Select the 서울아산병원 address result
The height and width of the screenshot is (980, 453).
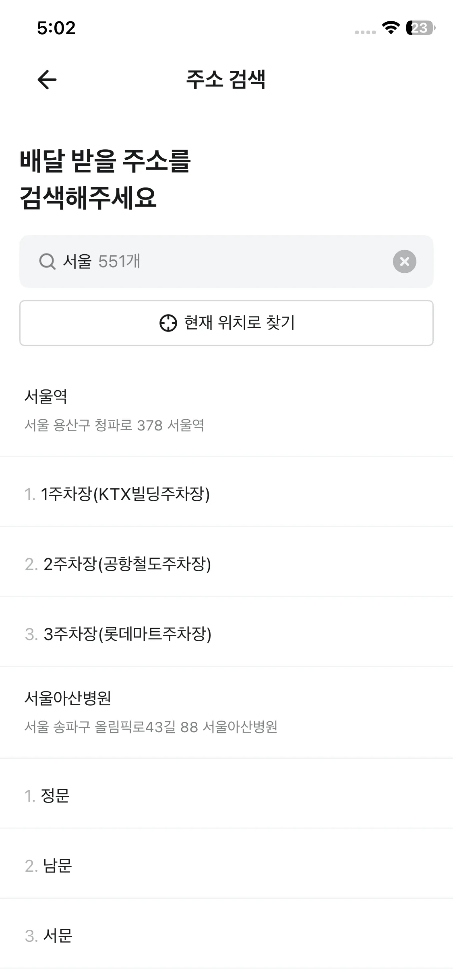tap(68, 698)
